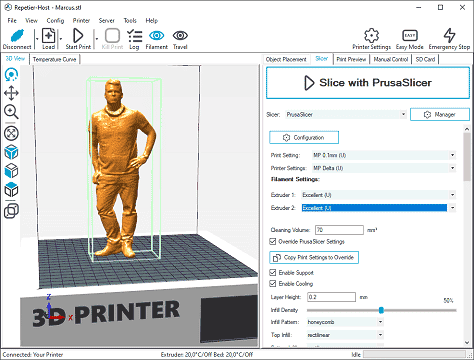Switch to the Print Preview tab

pyautogui.click(x=351, y=59)
